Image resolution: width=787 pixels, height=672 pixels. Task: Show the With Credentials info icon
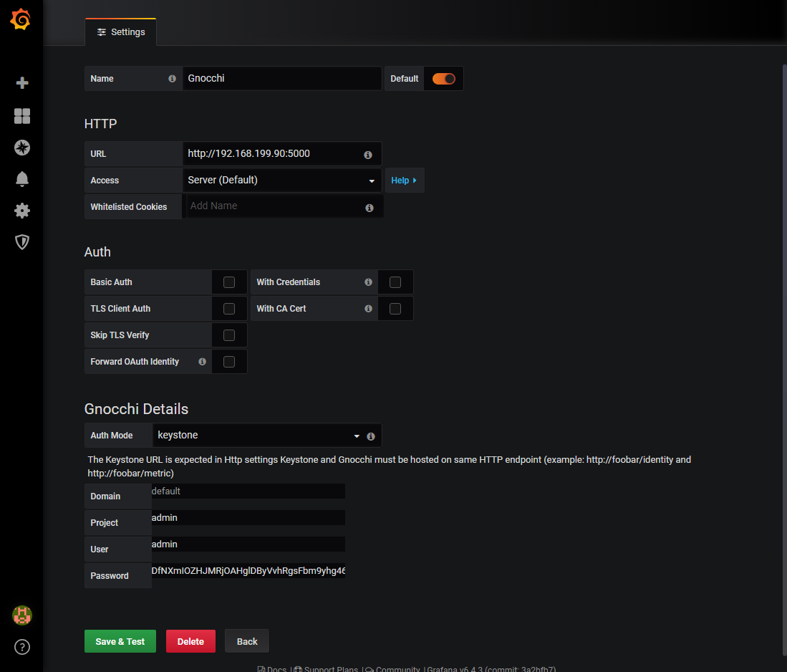[368, 282]
